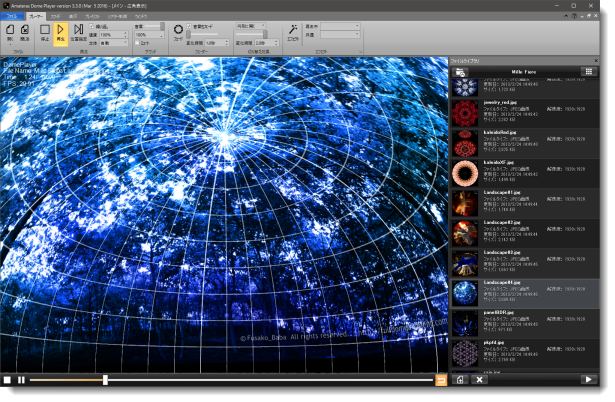615x402 pixels.
Task: Select the プレイリスト (Playlist) ribbon tab
Action: point(93,16)
